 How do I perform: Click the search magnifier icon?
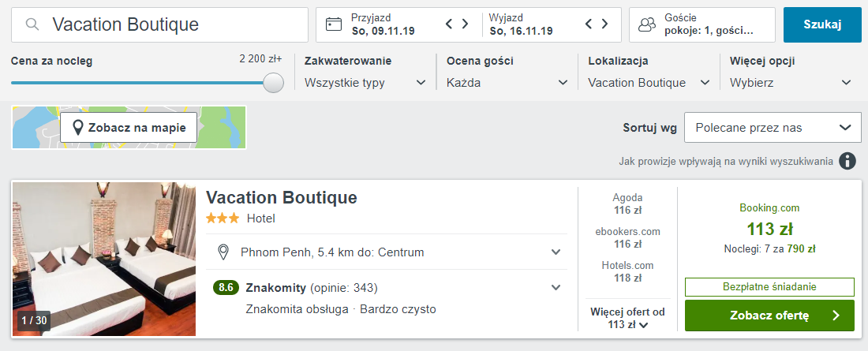pos(32,24)
